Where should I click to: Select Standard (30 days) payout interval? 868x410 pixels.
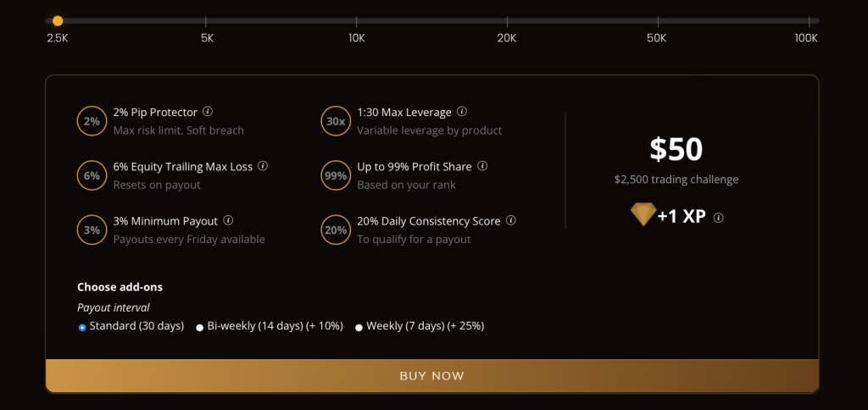pos(82,327)
